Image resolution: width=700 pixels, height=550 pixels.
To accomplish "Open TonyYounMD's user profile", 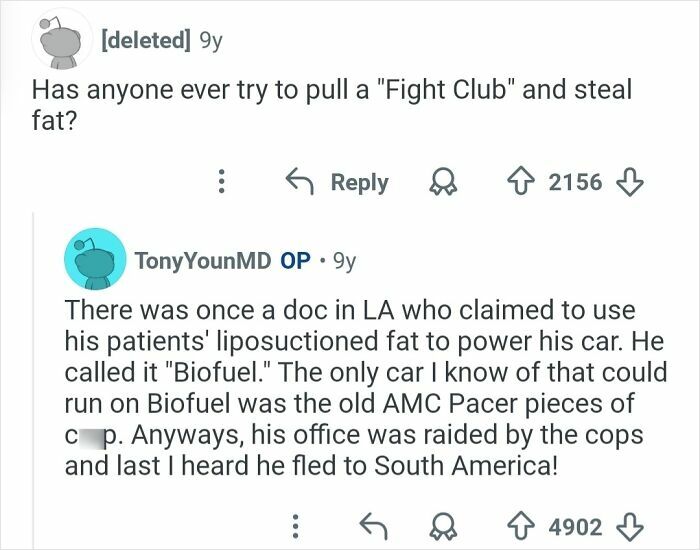I will click(203, 261).
